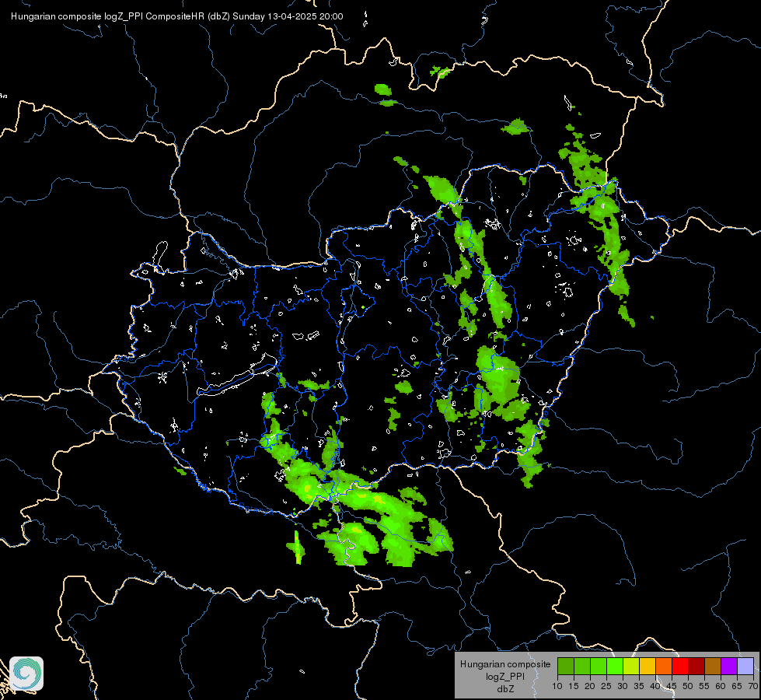Select the 25–30 dBZ bright green swatch
The width and height of the screenshot is (761, 700).
[615, 666]
